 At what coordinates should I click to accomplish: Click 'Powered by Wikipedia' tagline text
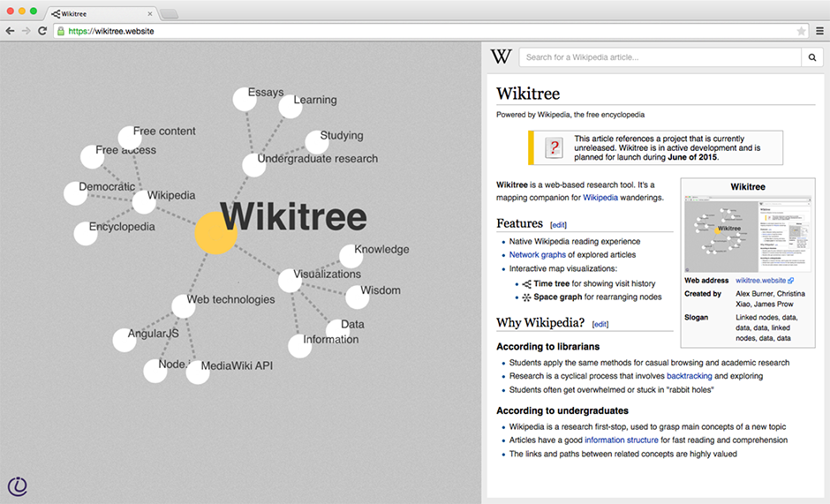pos(570,115)
